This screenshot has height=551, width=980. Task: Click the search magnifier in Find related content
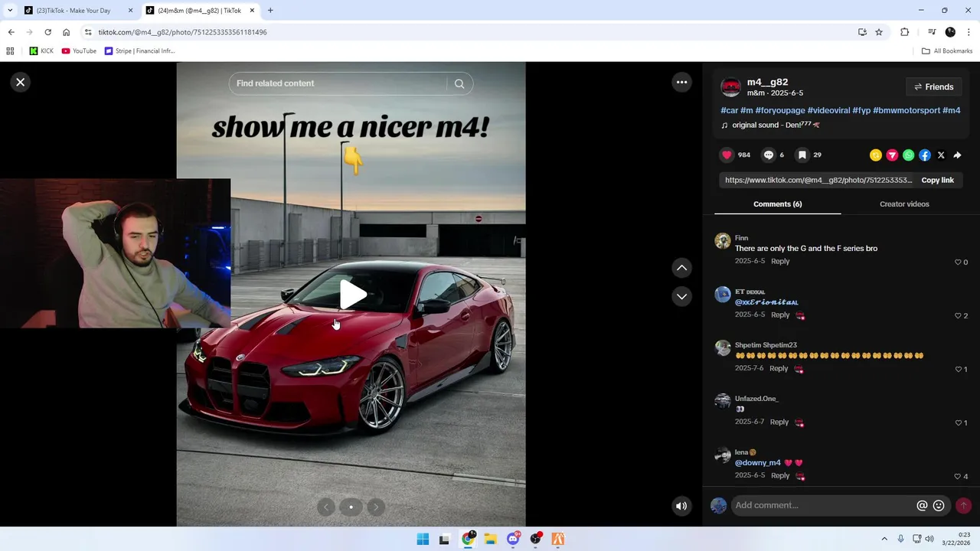pos(459,83)
